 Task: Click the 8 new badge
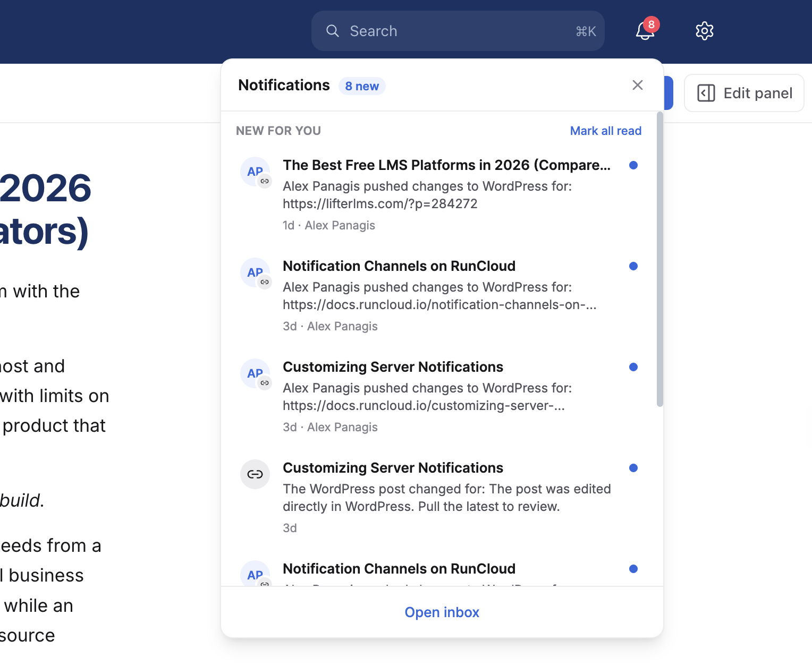pyautogui.click(x=362, y=86)
